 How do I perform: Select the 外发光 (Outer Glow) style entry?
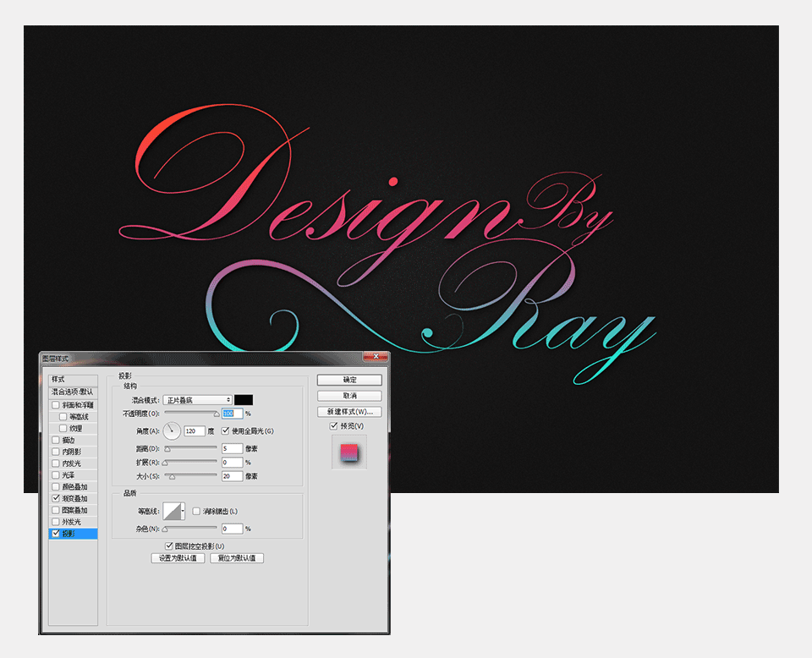73,522
